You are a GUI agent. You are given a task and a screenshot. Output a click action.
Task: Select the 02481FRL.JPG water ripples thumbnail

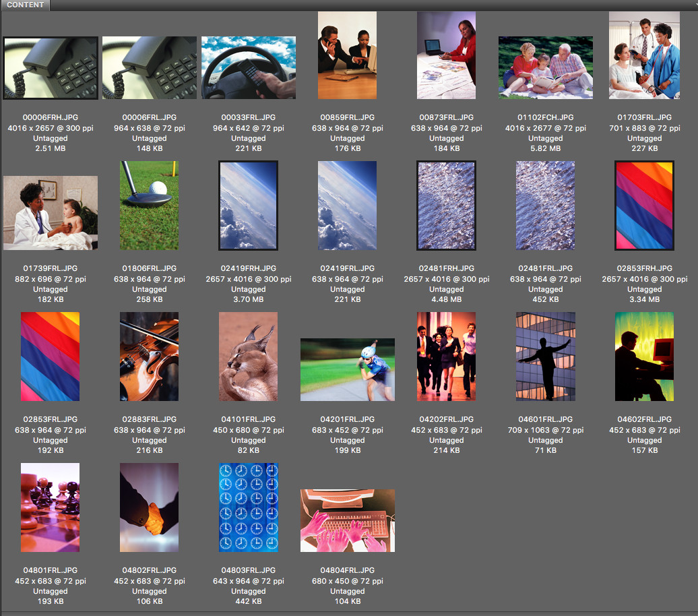545,206
